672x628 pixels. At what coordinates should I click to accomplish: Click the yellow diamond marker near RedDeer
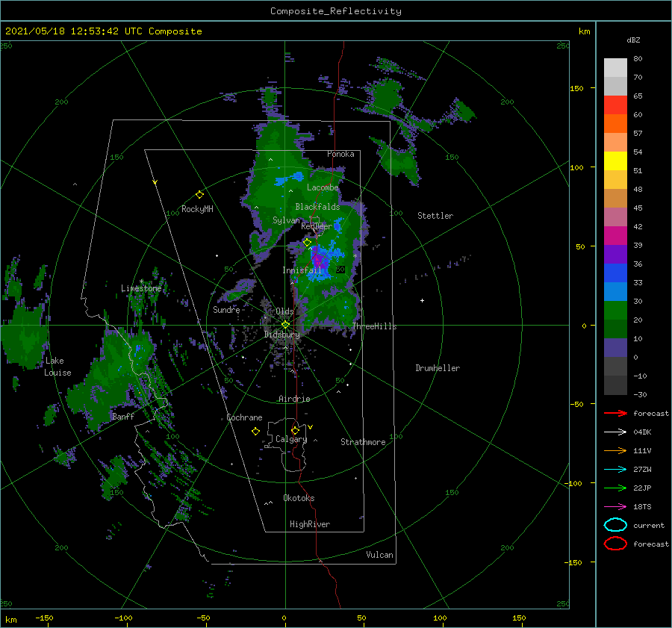coord(307,243)
